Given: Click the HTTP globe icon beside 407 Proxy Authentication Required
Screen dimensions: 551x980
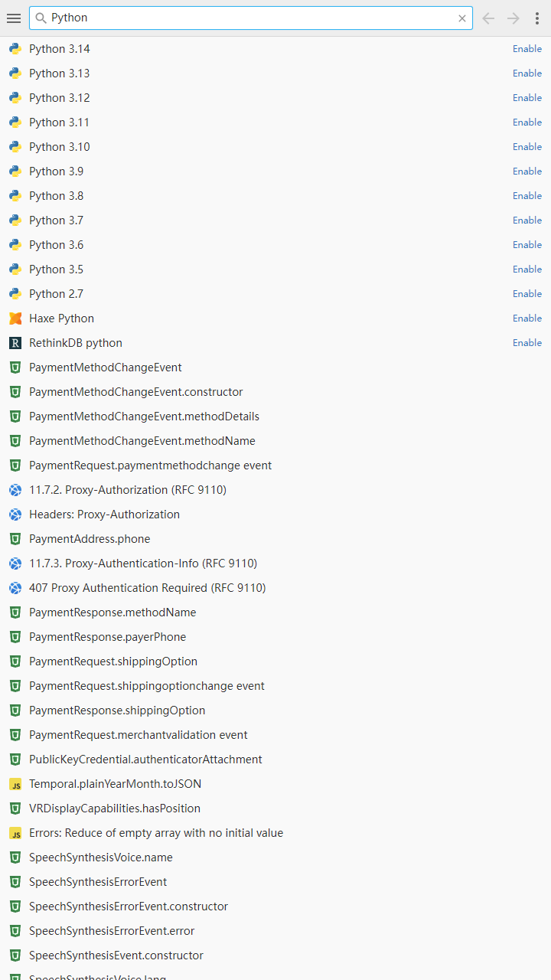Looking at the screenshot, I should tap(15, 588).
